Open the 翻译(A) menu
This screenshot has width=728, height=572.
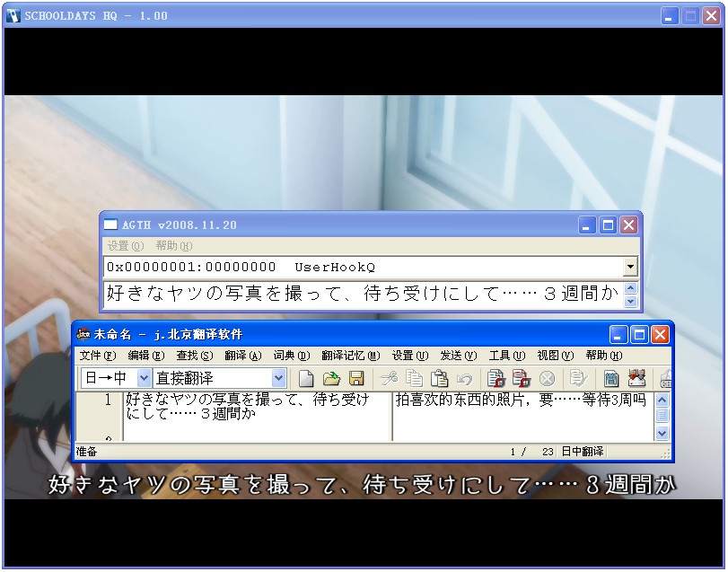pyautogui.click(x=243, y=356)
